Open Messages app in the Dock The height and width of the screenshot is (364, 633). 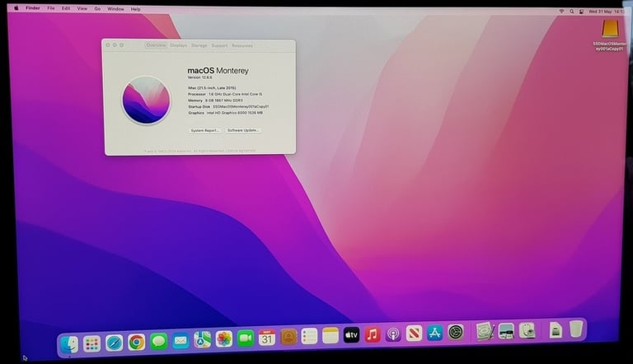[158, 342]
